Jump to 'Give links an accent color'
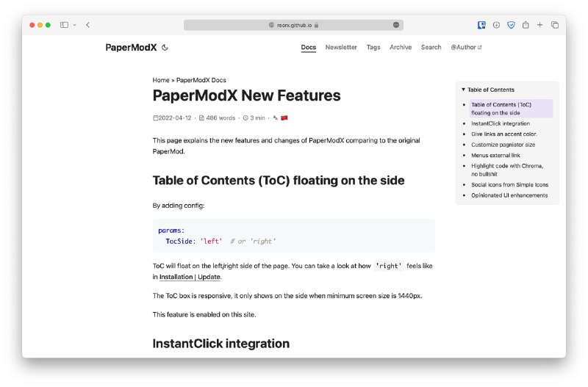 coord(503,134)
